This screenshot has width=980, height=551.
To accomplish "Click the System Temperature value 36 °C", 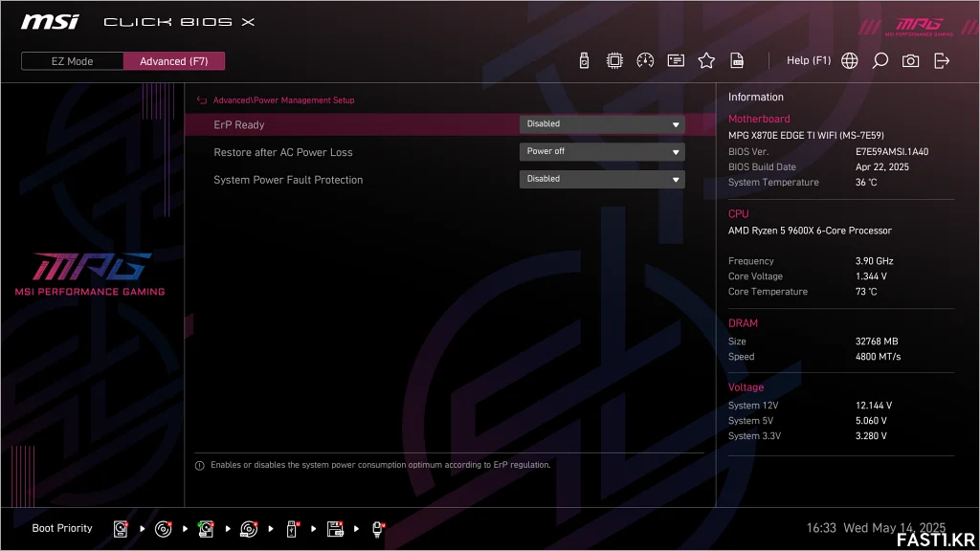I will (x=866, y=183).
